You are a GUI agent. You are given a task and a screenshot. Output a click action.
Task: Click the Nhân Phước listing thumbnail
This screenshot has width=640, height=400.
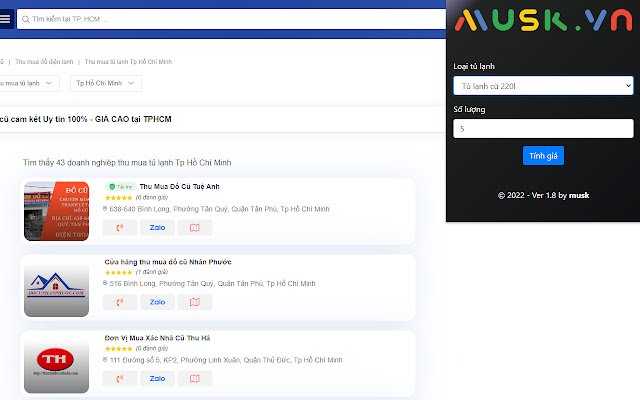pos(56,287)
